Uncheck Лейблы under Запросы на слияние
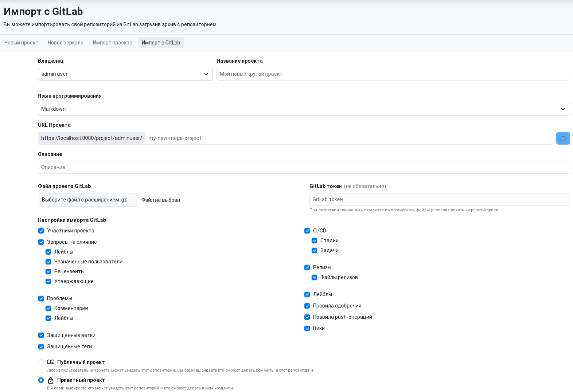The height and width of the screenshot is (392, 573). (x=48, y=252)
